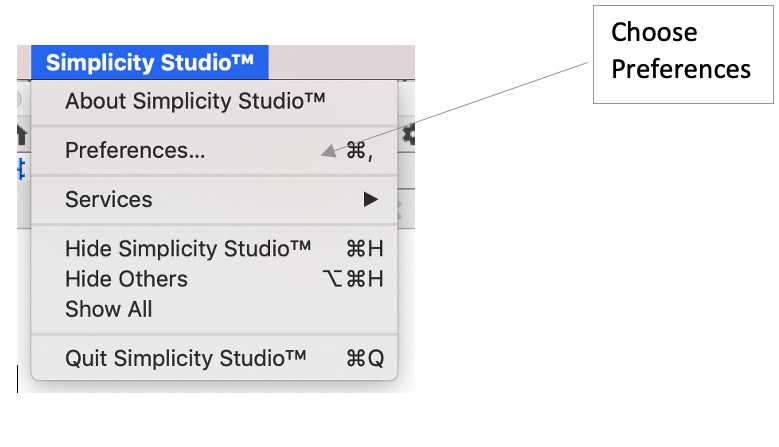This screenshot has height=447, width=779.
Task: Expand the Services submenu arrow
Action: 371,199
